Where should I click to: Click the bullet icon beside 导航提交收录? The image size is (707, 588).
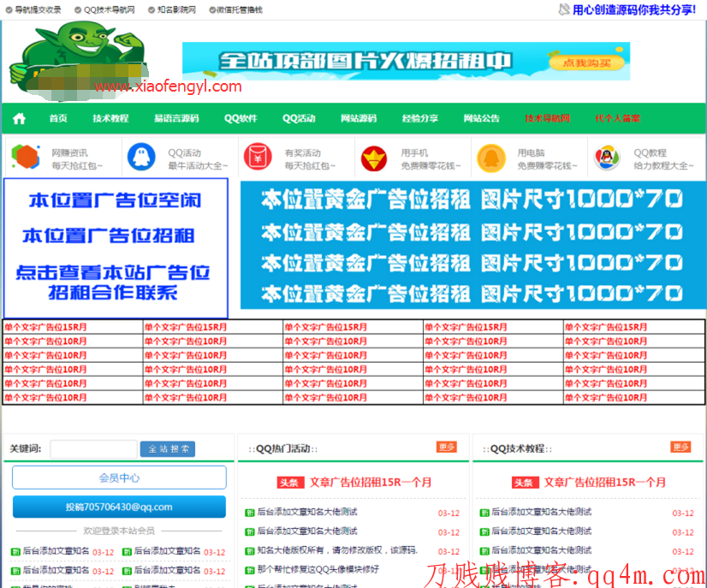[9, 10]
